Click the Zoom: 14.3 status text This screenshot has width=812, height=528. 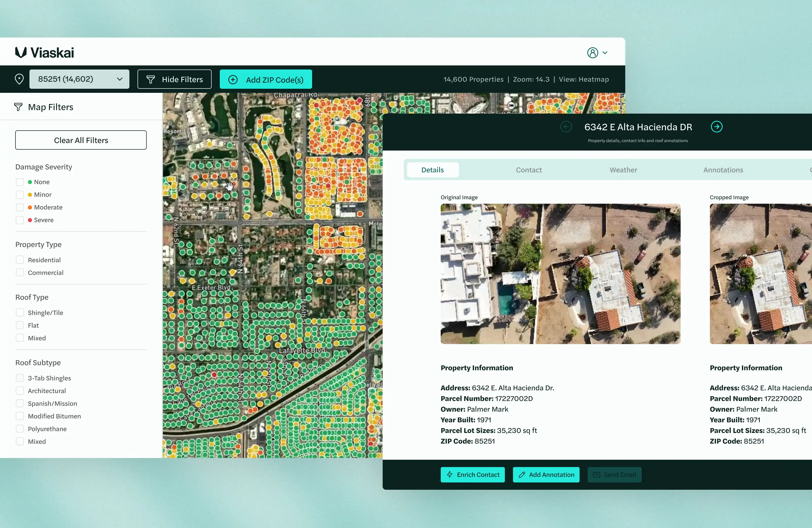click(x=531, y=79)
